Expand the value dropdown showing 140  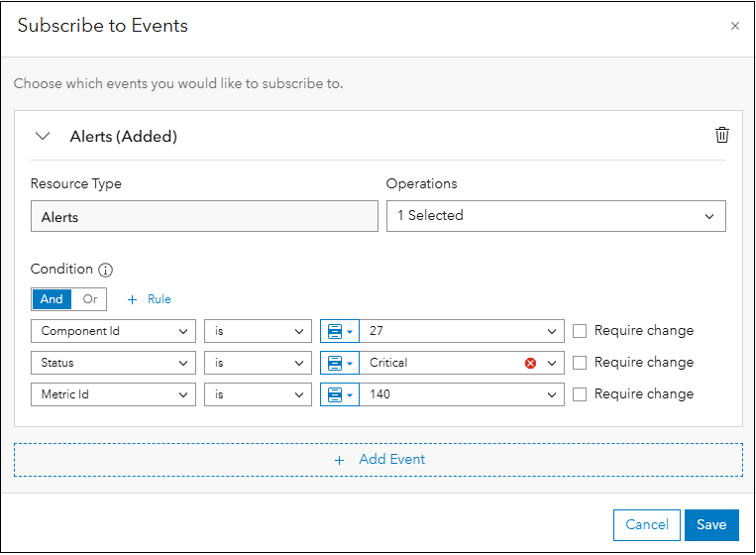[552, 394]
